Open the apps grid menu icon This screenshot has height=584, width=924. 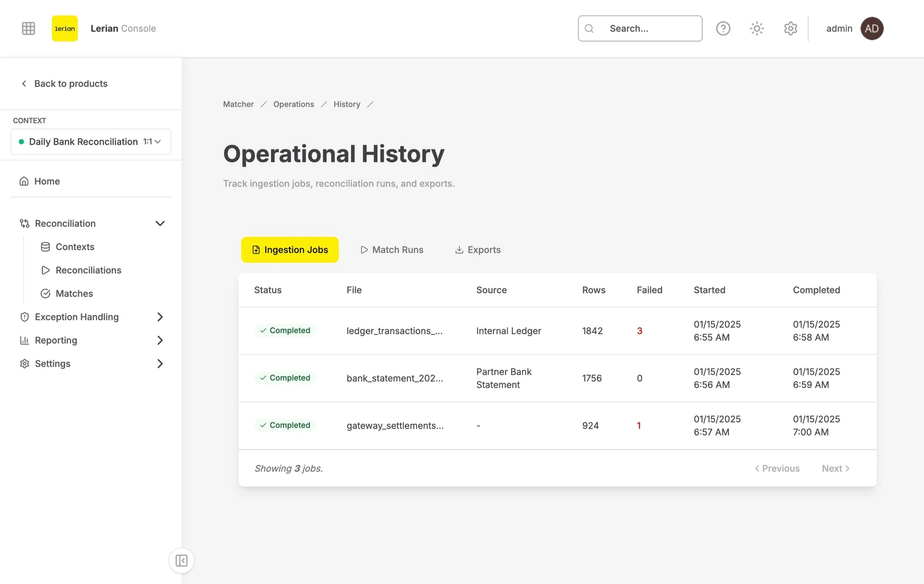pyautogui.click(x=29, y=29)
